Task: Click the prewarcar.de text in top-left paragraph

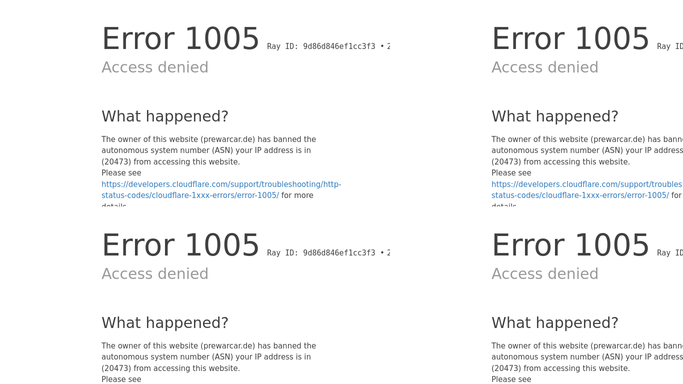Action: click(x=228, y=139)
